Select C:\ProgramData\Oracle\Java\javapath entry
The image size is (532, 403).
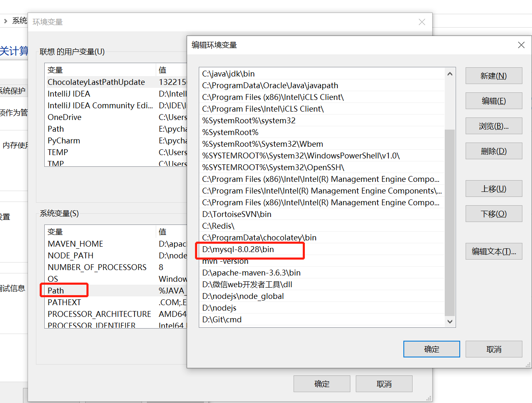click(322, 85)
